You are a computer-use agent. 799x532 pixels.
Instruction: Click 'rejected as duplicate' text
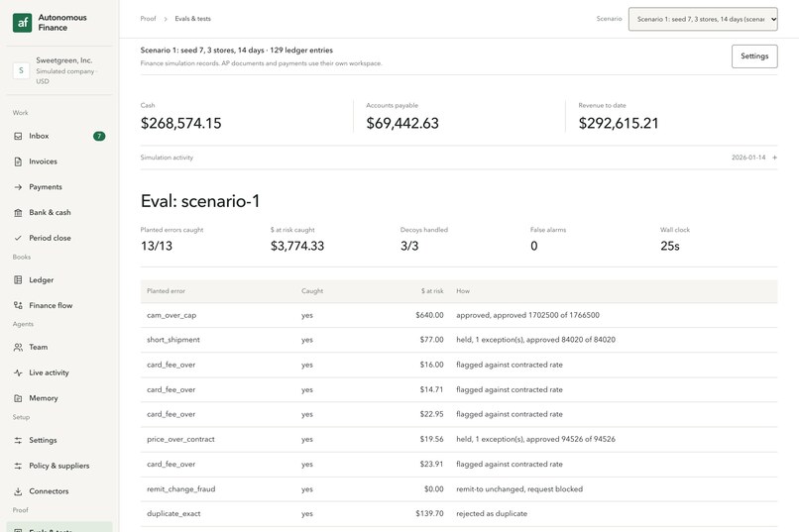pos(492,514)
